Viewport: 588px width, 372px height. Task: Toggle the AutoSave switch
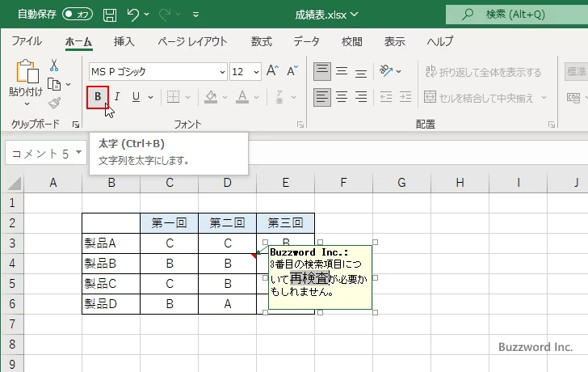click(x=78, y=15)
